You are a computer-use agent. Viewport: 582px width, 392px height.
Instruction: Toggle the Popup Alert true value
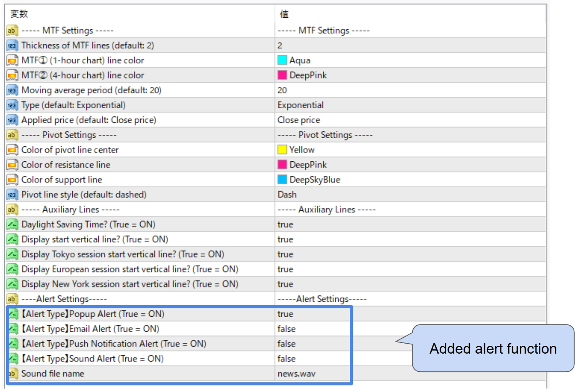pyautogui.click(x=285, y=314)
